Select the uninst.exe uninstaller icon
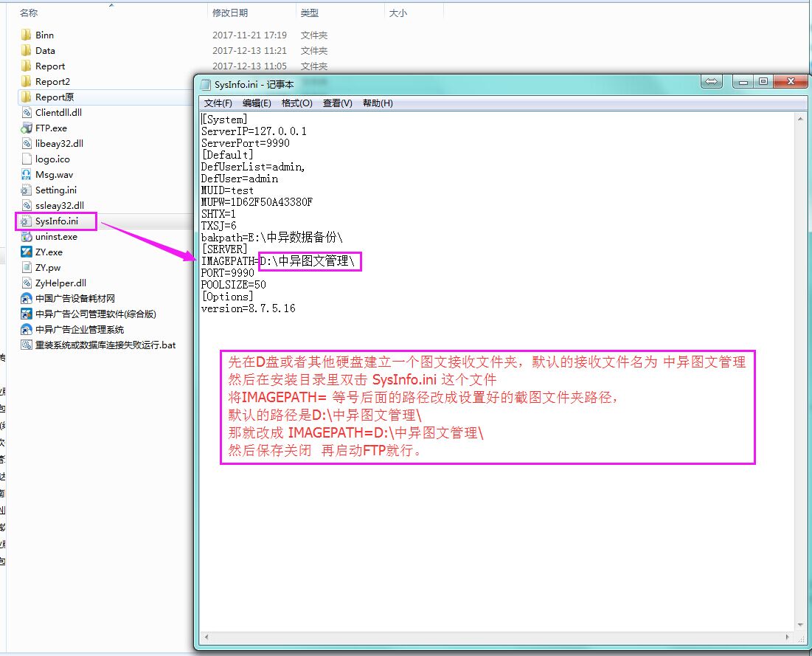The width and height of the screenshot is (812, 656). click(27, 237)
